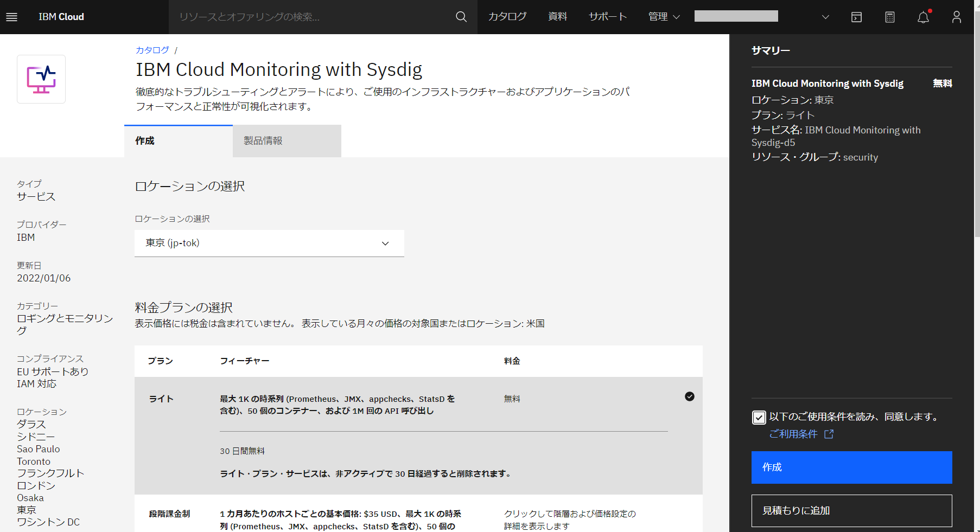Open the 東京 (jp-tok) location dropdown

tap(269, 243)
